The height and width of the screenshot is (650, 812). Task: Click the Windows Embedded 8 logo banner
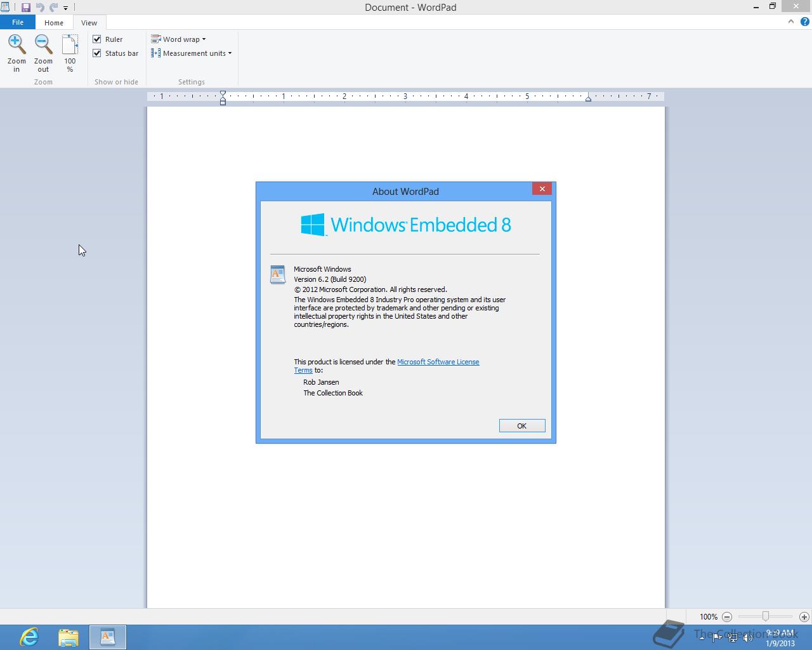pyautogui.click(x=406, y=225)
